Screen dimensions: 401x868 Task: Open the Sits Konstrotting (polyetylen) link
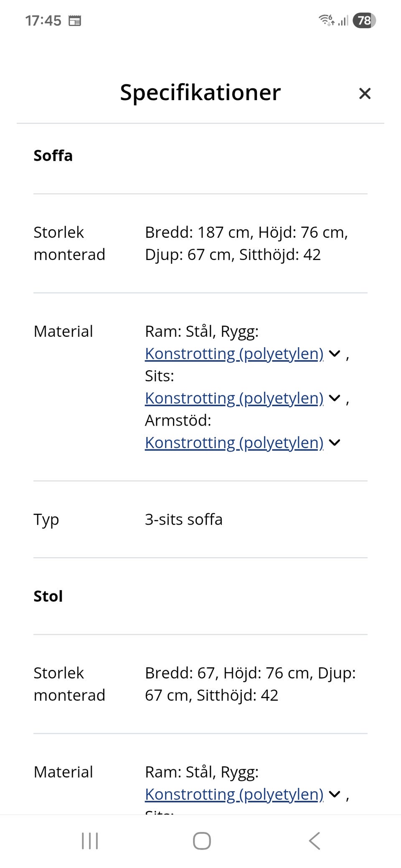pyautogui.click(x=234, y=399)
